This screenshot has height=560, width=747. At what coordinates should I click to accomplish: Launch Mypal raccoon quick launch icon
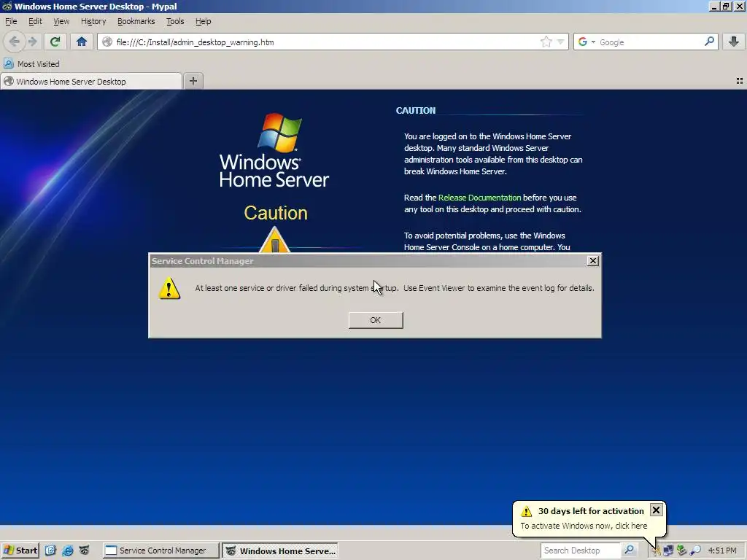coord(85,551)
